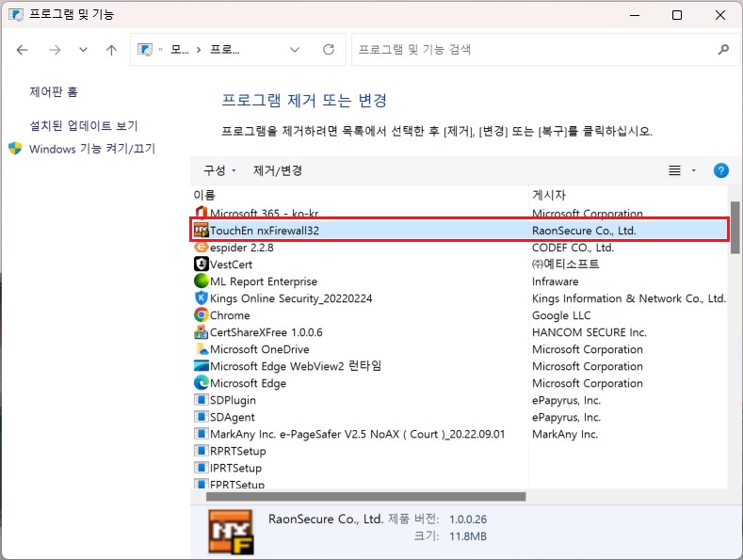743x560 pixels.
Task: Click the horizontal scrollbar thumb
Action: click(x=365, y=497)
